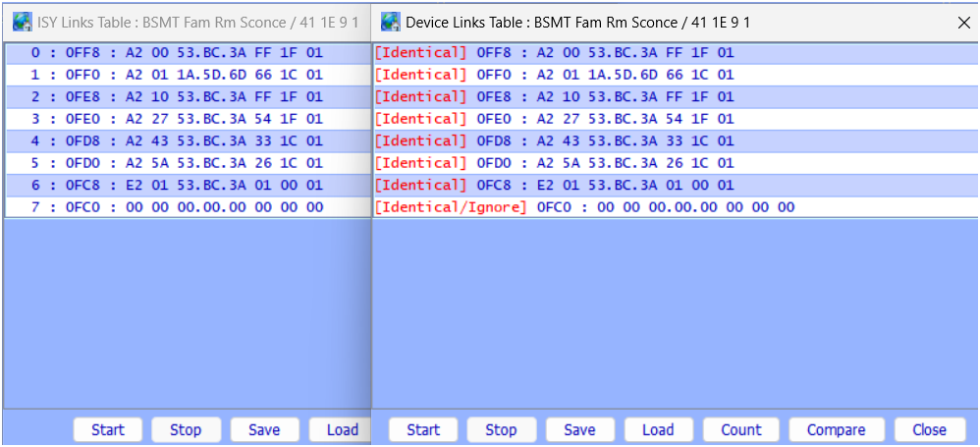Click the Close button in Device Links Table
Screen dimensions: 980x447
coord(929,430)
